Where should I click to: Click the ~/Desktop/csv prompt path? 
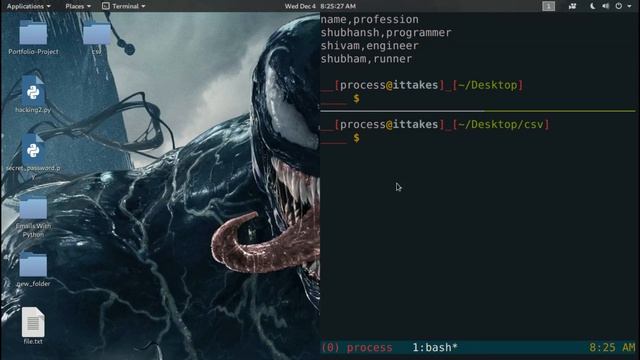(500, 124)
